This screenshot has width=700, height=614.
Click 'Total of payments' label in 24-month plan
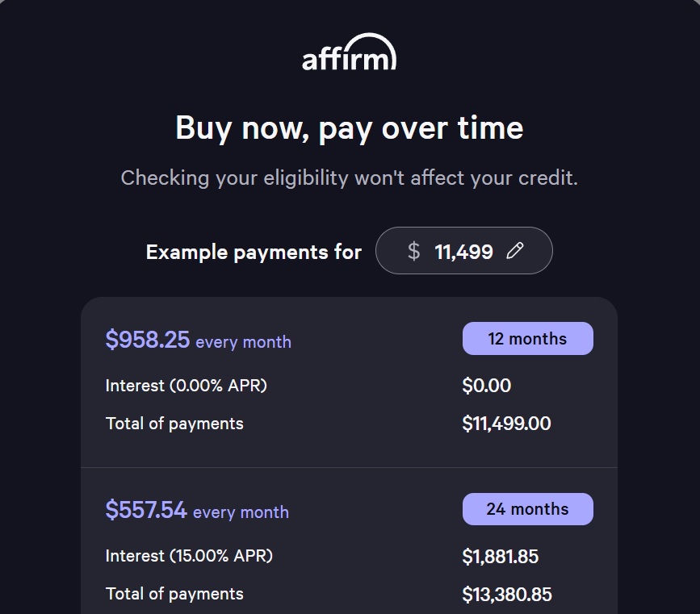(174, 594)
